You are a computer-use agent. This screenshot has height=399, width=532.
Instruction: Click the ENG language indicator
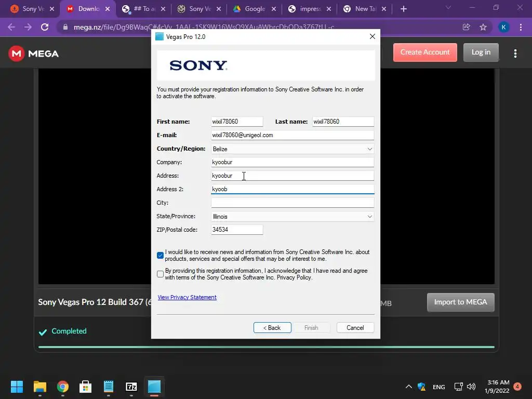tap(438, 387)
